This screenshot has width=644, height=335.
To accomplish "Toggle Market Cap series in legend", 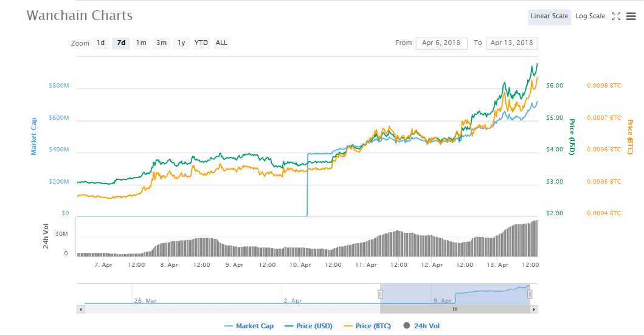I will point(249,326).
